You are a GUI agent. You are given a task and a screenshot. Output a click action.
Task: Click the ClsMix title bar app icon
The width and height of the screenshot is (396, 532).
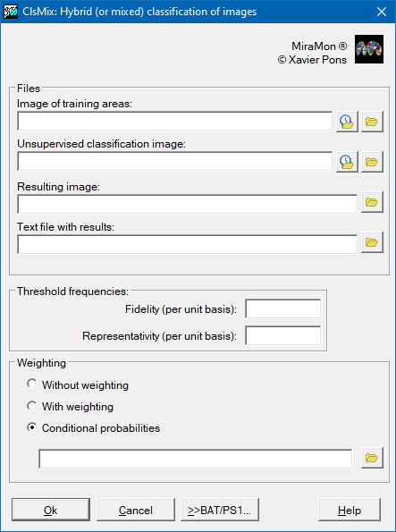click(x=10, y=12)
